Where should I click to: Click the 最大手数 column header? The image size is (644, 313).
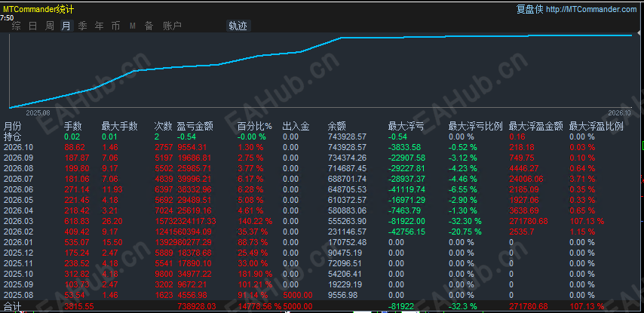tap(119, 126)
